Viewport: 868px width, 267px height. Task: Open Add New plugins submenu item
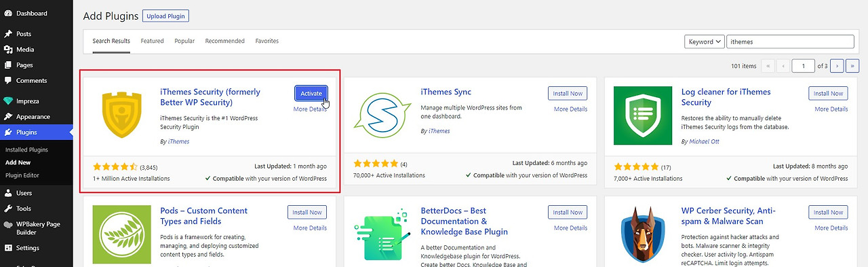tap(18, 162)
